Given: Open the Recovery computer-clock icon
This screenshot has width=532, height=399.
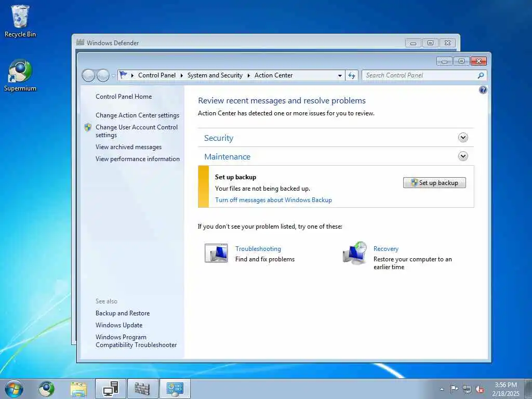Looking at the screenshot, I should 354,253.
